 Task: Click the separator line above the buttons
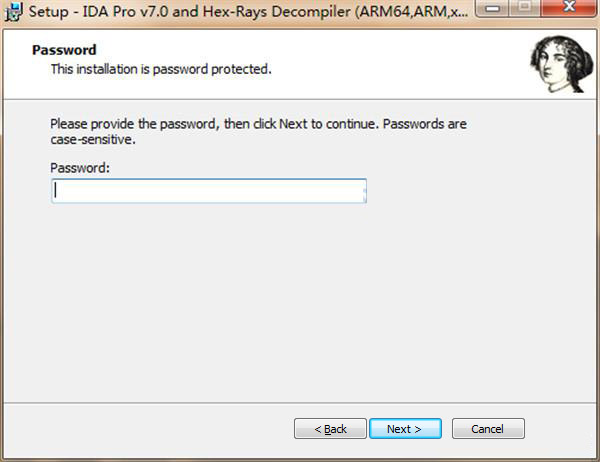point(300,401)
